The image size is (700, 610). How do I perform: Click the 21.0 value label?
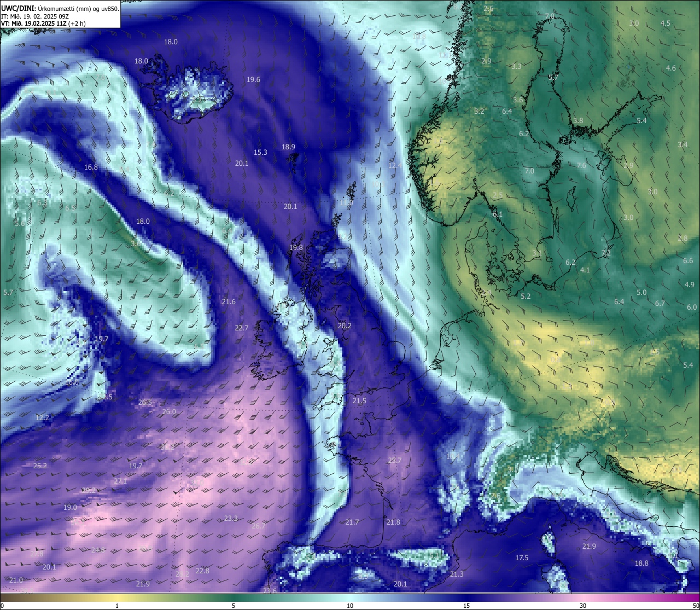(x=16, y=580)
